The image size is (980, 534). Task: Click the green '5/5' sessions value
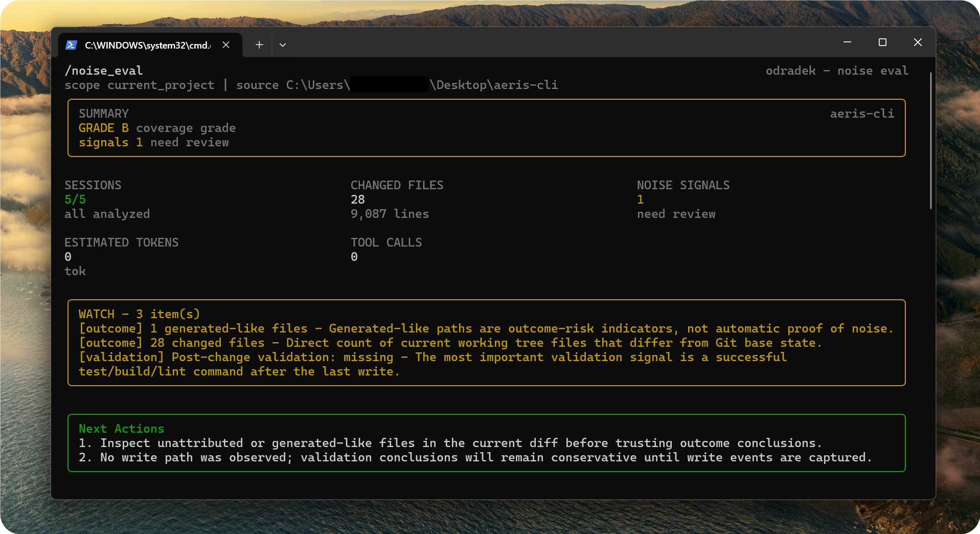tap(75, 199)
